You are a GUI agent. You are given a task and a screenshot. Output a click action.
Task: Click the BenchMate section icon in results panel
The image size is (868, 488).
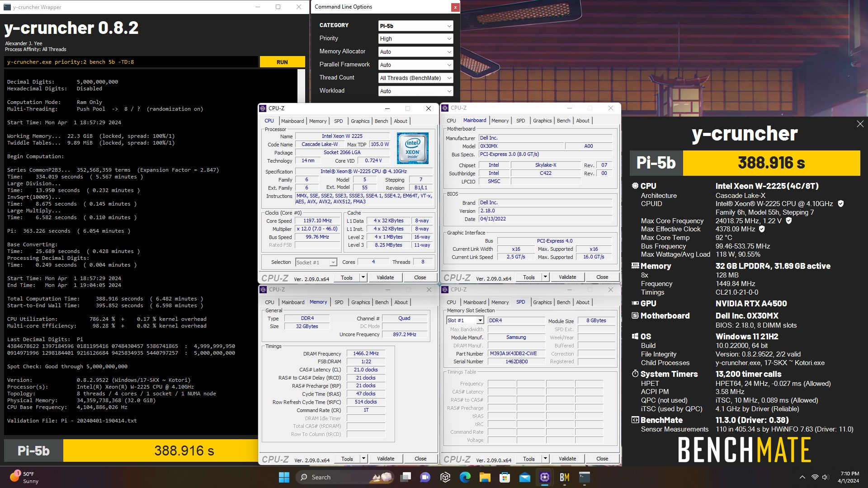pos(635,420)
